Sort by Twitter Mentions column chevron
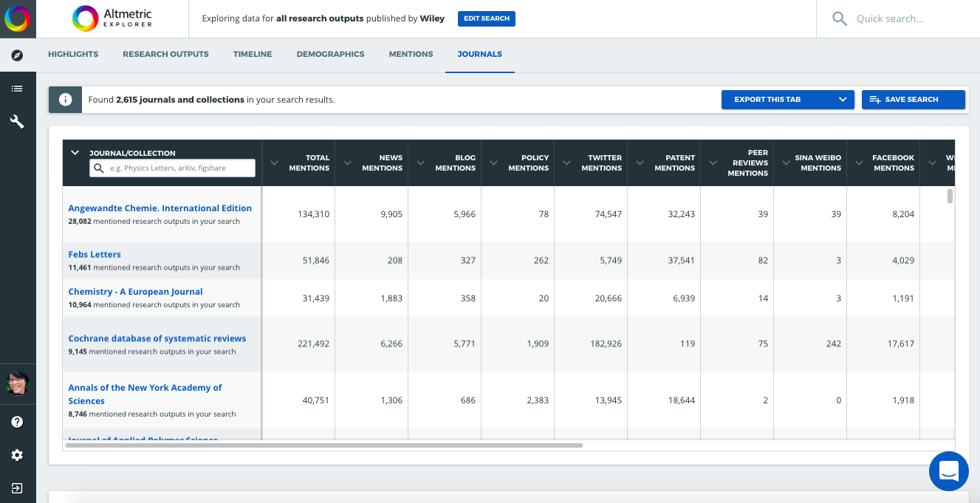 pyautogui.click(x=567, y=162)
